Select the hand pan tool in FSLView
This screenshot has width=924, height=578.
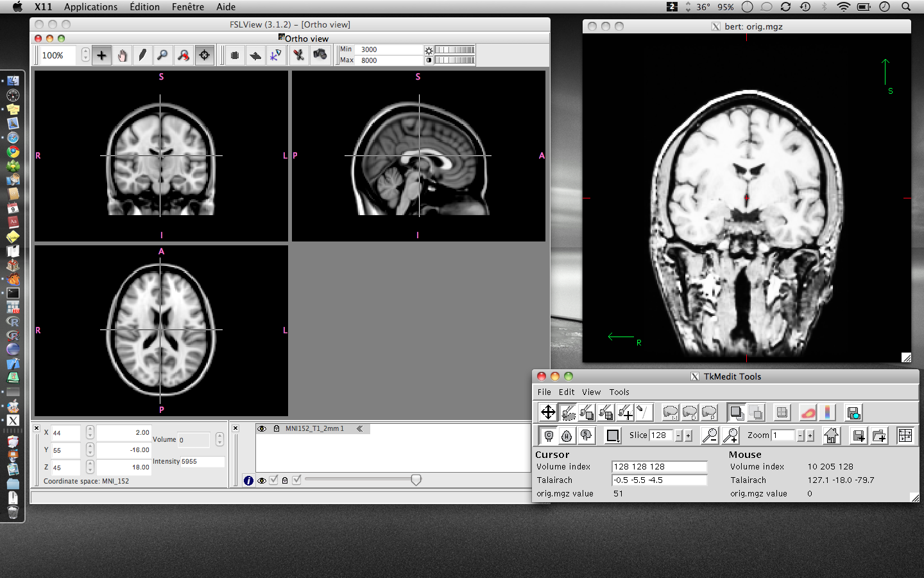(x=122, y=56)
